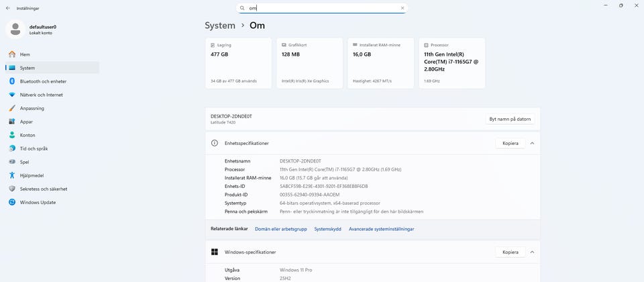
Task: Click the Penna och pekskärm value text
Action: 352,211
